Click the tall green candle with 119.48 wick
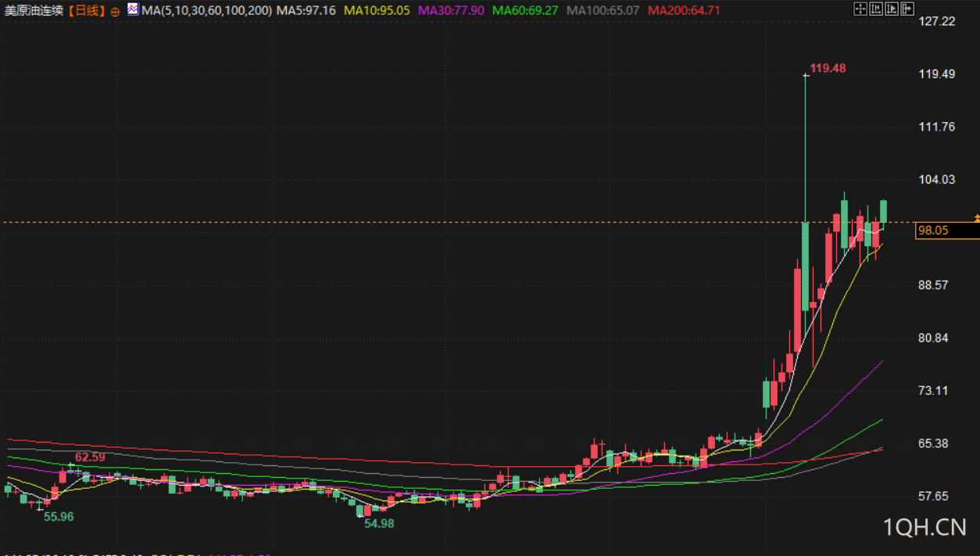The height and width of the screenshot is (556, 980). point(806,266)
